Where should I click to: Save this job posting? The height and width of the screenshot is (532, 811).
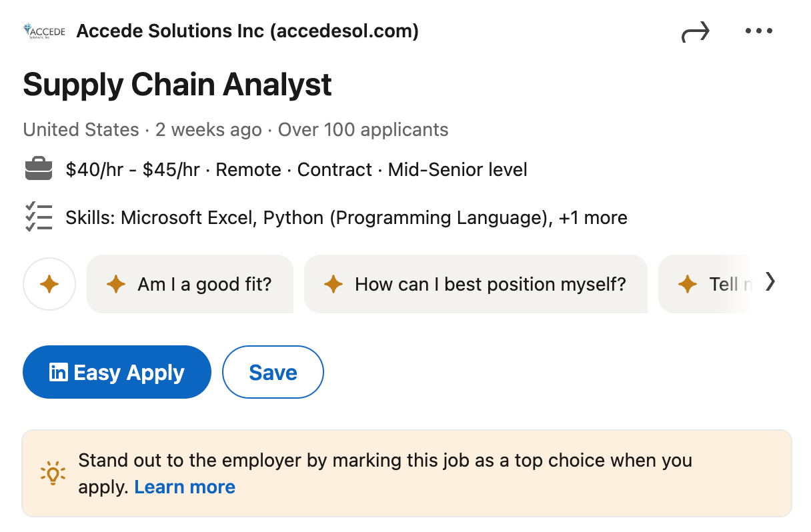pos(273,372)
